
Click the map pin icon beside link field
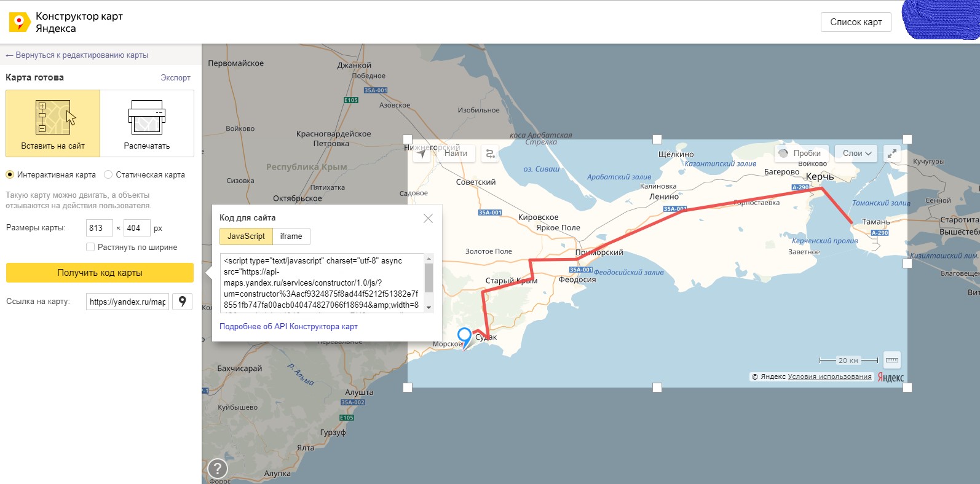(x=183, y=302)
